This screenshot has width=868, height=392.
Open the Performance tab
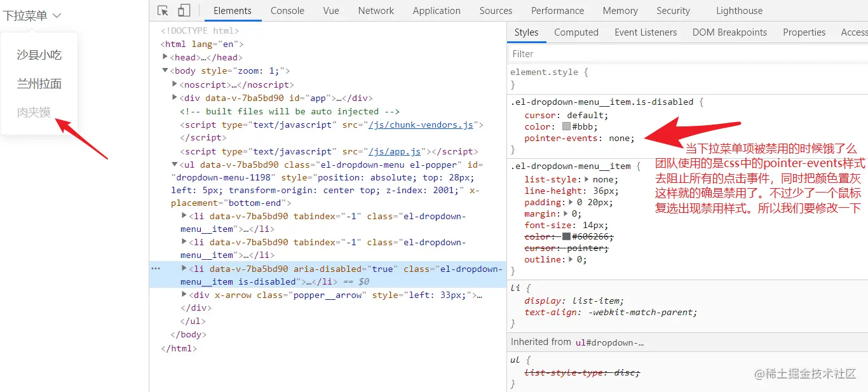click(557, 11)
